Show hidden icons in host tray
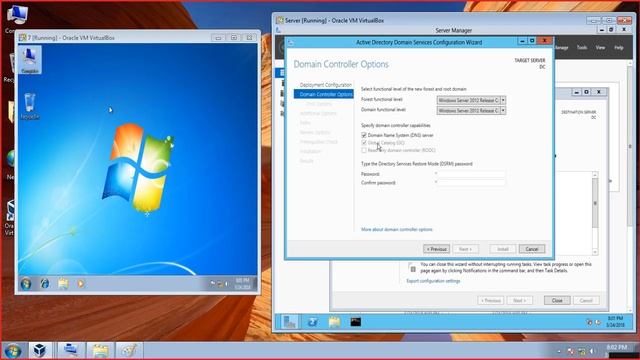Image resolution: width=640 pixels, height=360 pixels. pyautogui.click(x=559, y=351)
